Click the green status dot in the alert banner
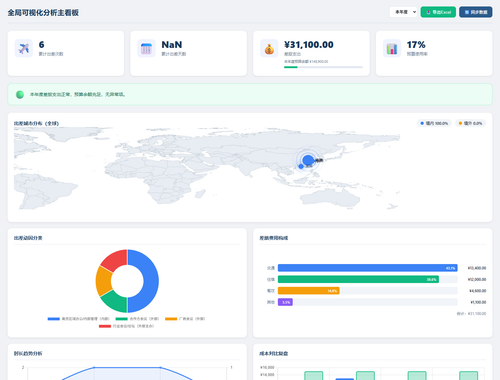The height and width of the screenshot is (380, 500). [x=20, y=94]
